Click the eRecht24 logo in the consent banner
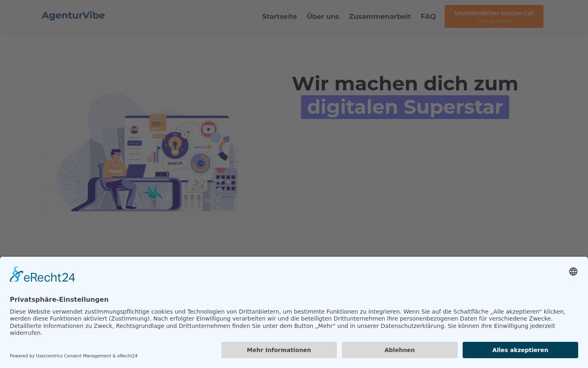This screenshot has width=588, height=368. click(x=42, y=275)
